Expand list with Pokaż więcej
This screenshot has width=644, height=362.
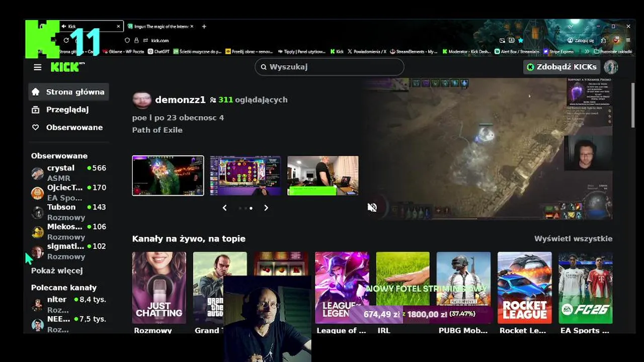click(57, 270)
